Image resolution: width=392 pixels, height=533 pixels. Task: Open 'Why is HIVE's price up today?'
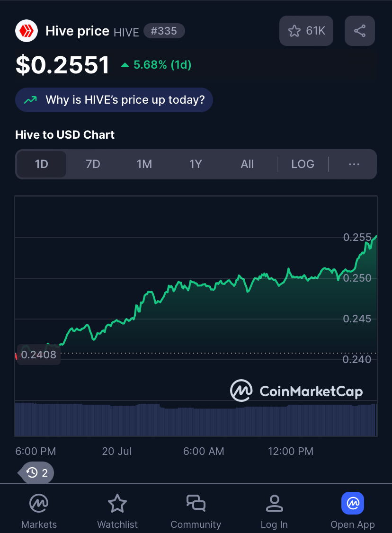pyautogui.click(x=114, y=100)
